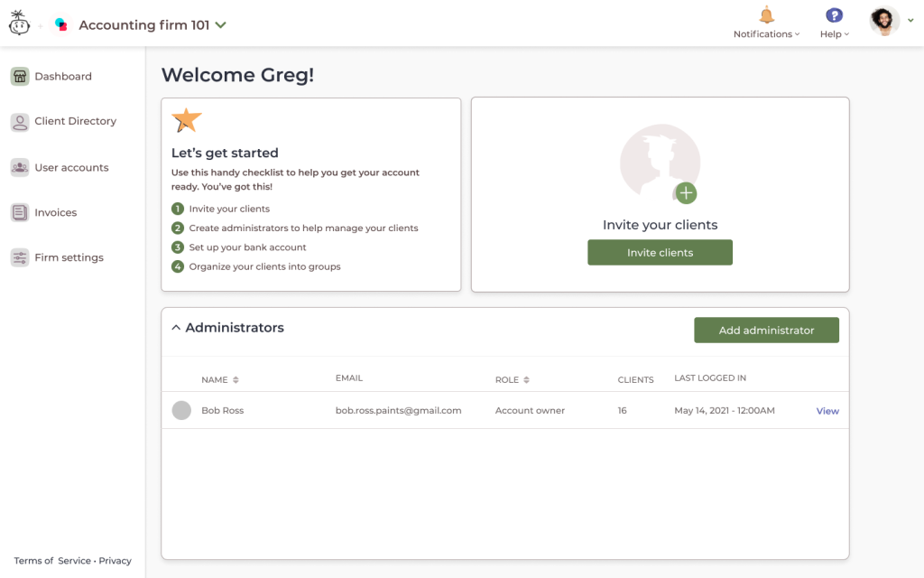Screen dimensions: 924x578
Task: Click the pineapple face logo
Action: (x=19, y=23)
